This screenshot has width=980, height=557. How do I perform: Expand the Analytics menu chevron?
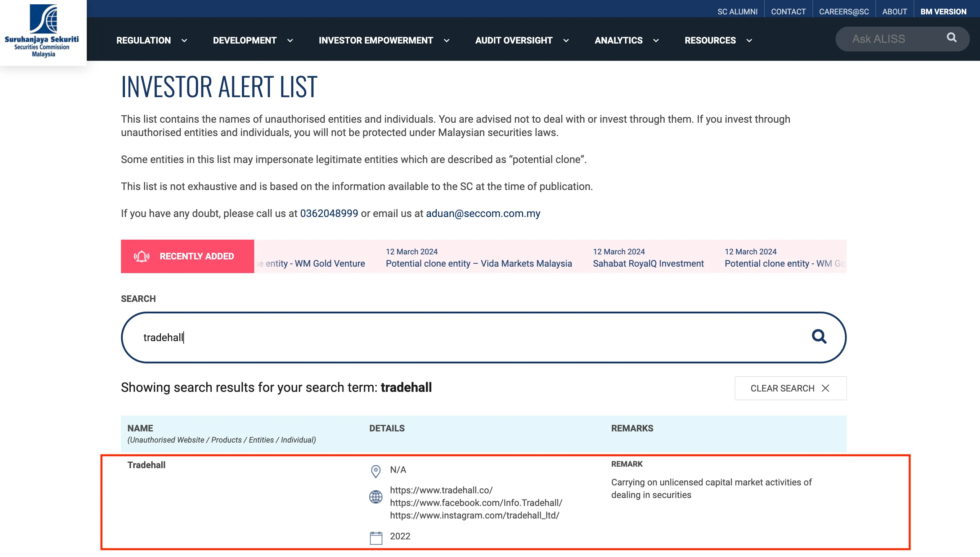[656, 41]
